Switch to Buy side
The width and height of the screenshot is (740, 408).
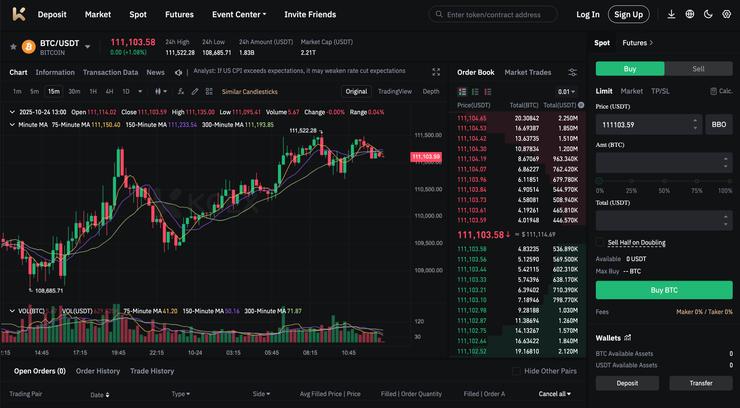tap(630, 69)
